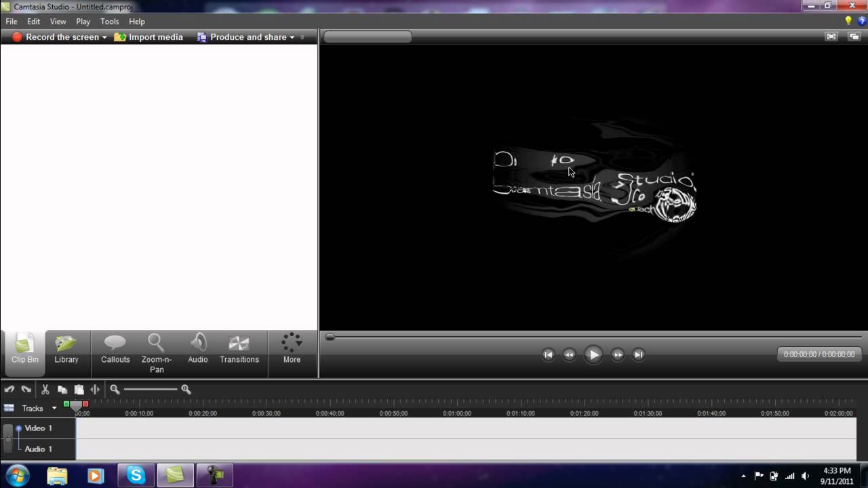Open the Zoom-n-Pan tab
868x488 pixels.
tap(157, 353)
